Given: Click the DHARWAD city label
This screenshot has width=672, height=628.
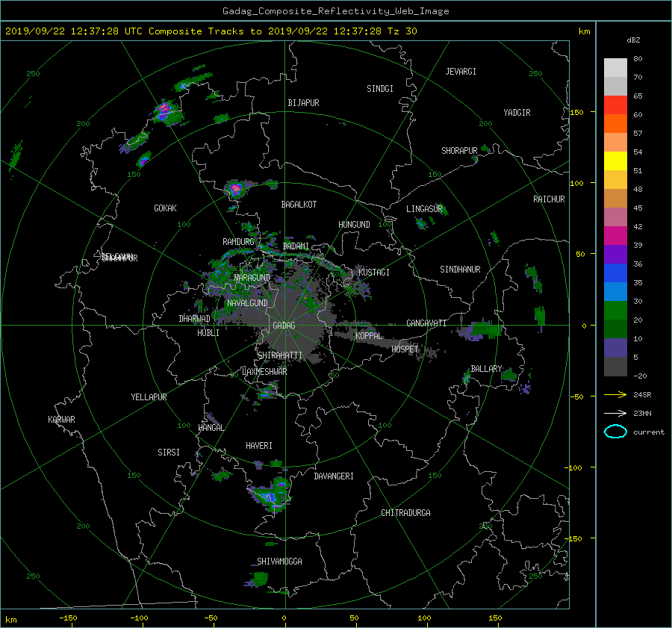Looking at the screenshot, I should coord(194,319).
